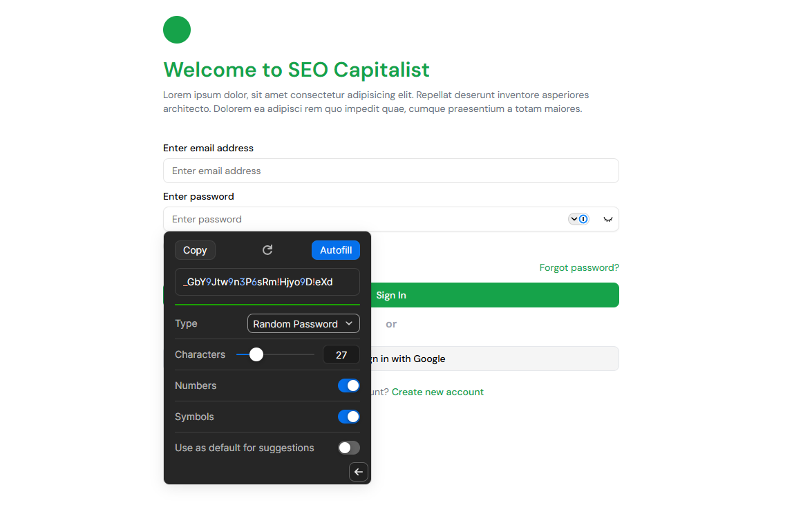Click the Copy button for the password
This screenshot has width=812, height=523.
195,250
